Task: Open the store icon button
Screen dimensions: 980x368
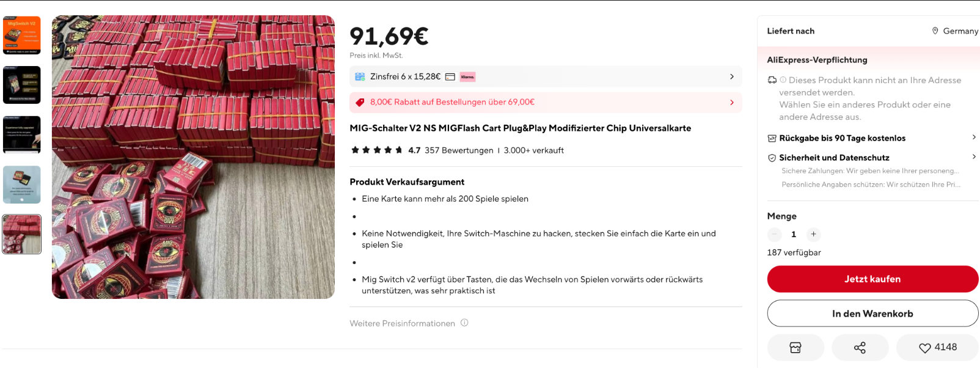Action: (795, 348)
